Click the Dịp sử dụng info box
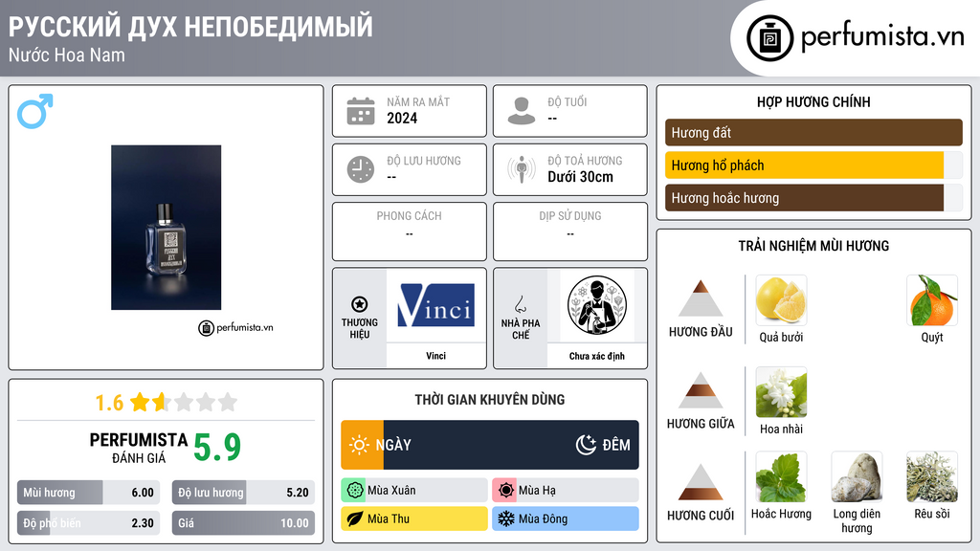This screenshot has height=551, width=980. point(570,231)
